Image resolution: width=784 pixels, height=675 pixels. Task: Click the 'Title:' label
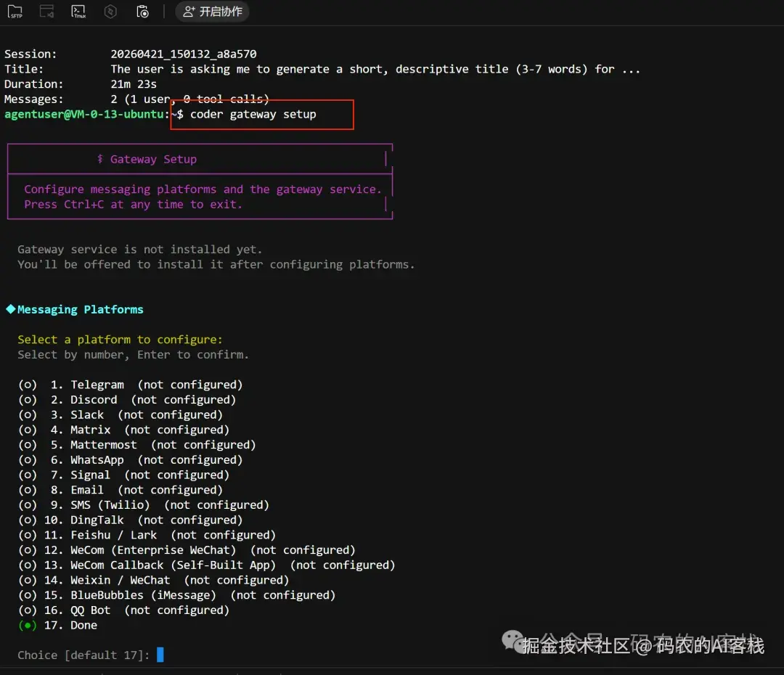click(24, 69)
